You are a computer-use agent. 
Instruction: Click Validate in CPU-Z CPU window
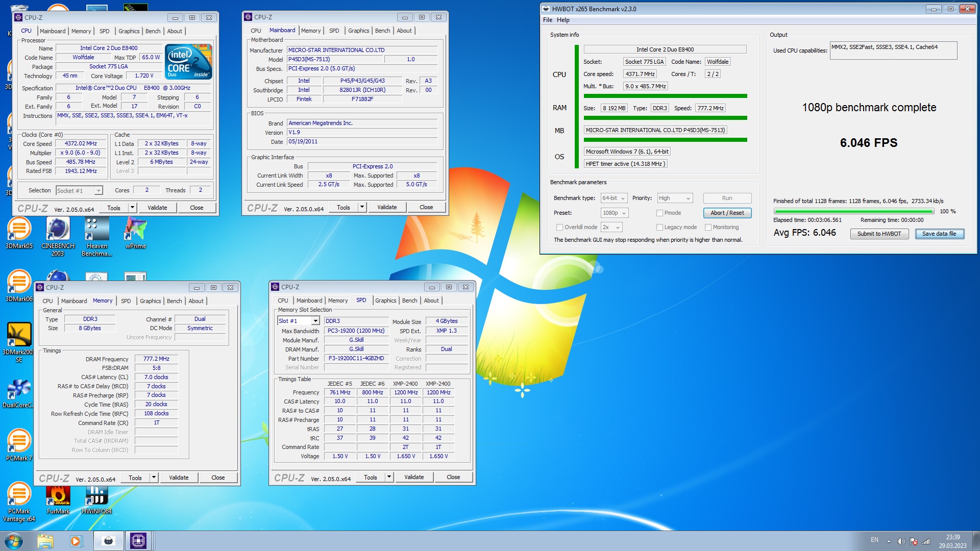tap(157, 208)
